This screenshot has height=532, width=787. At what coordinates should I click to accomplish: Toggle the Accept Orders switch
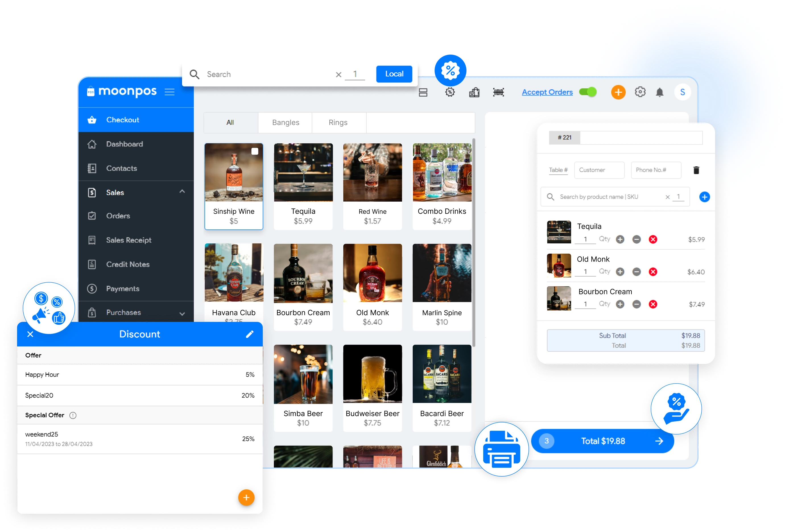(588, 92)
